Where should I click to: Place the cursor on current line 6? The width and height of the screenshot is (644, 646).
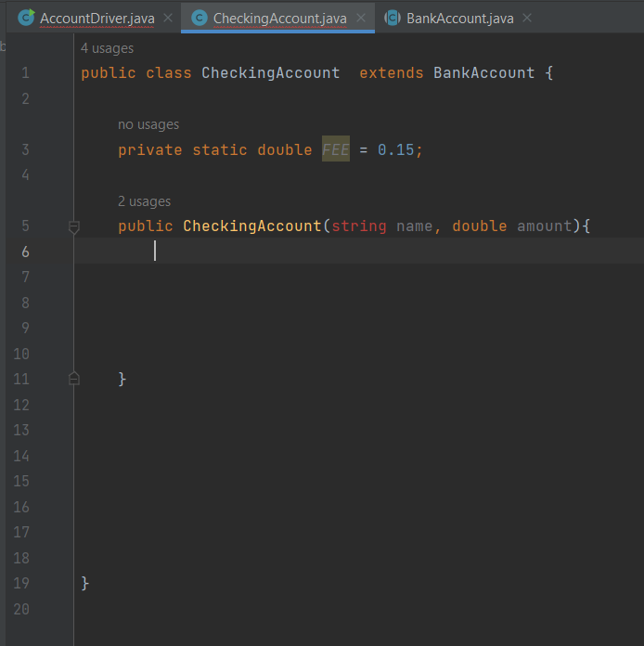(x=359, y=251)
